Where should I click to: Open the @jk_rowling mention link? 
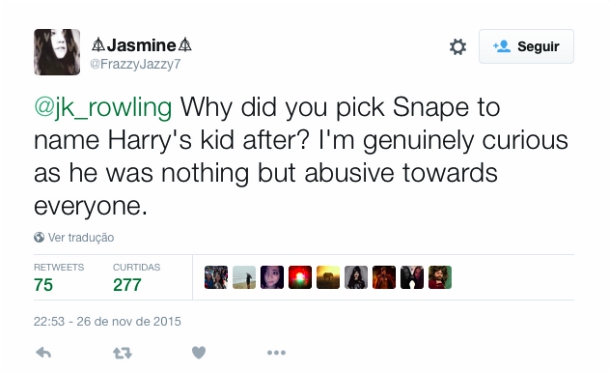point(103,107)
